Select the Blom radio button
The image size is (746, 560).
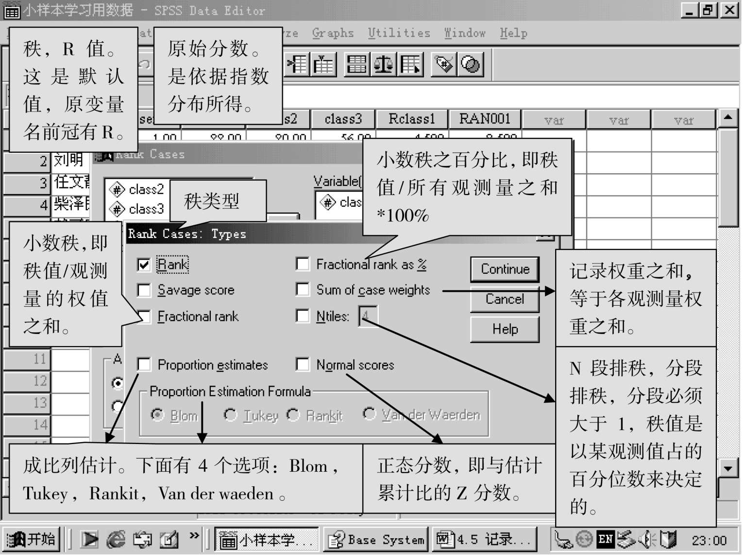(x=157, y=415)
